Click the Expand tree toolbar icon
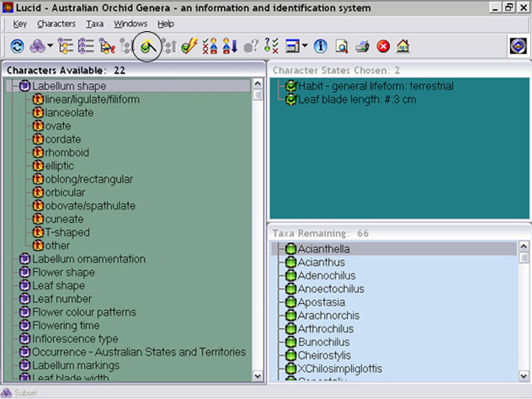Screen dimensions: 532x399 click(x=66, y=46)
